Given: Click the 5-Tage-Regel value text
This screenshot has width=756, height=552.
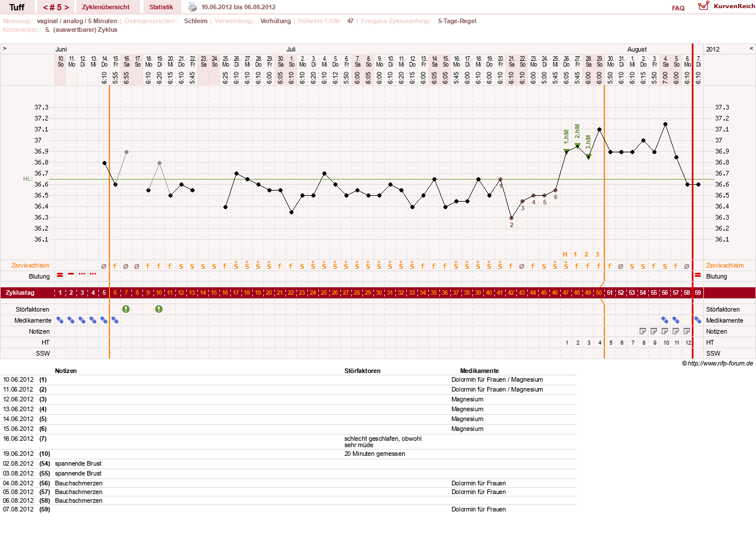Looking at the screenshot, I should pyautogui.click(x=457, y=21).
